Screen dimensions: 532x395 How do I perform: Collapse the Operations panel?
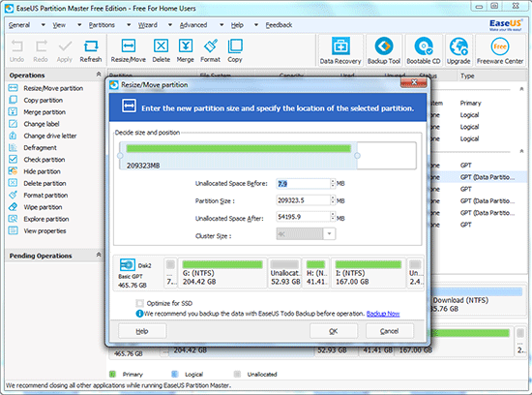click(99, 74)
